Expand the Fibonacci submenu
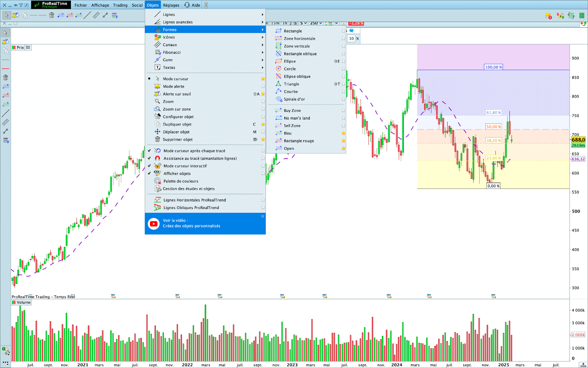588x368 pixels. click(x=172, y=53)
